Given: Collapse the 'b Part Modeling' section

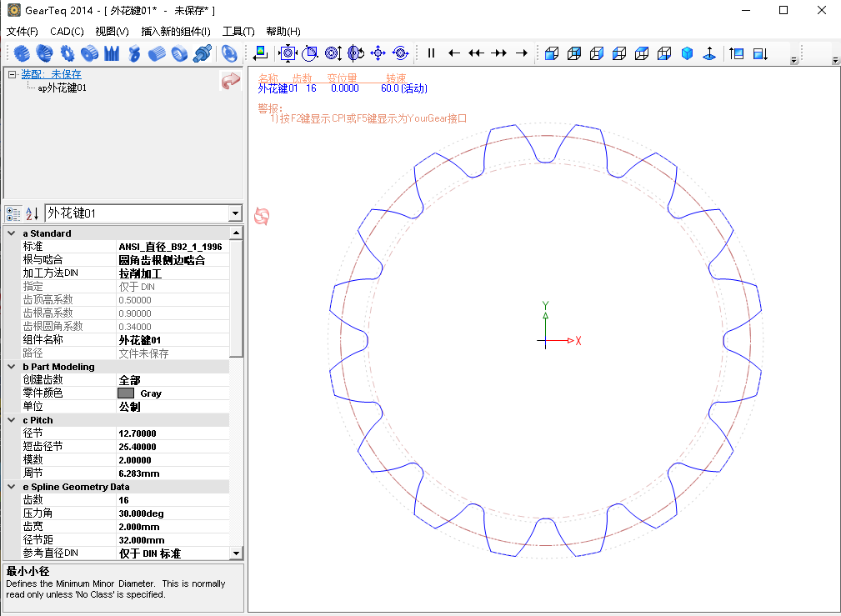Looking at the screenshot, I should [x=12, y=367].
